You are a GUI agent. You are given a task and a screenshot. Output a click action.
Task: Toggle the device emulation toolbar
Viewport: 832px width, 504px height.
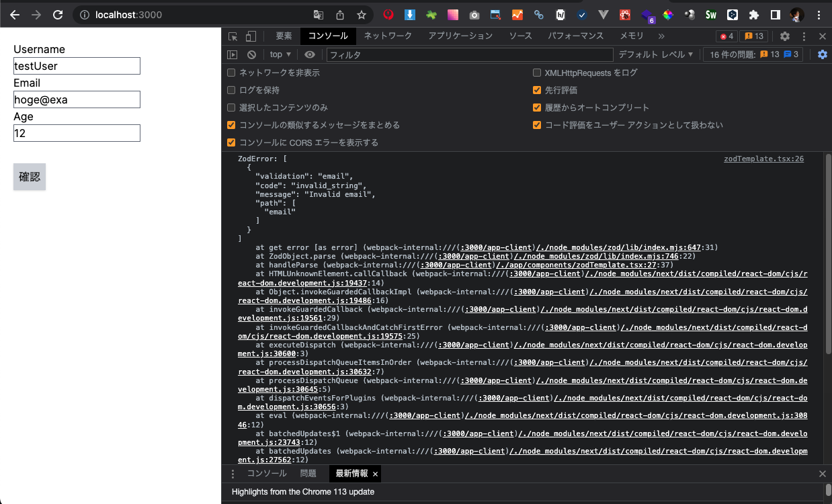pyautogui.click(x=251, y=36)
